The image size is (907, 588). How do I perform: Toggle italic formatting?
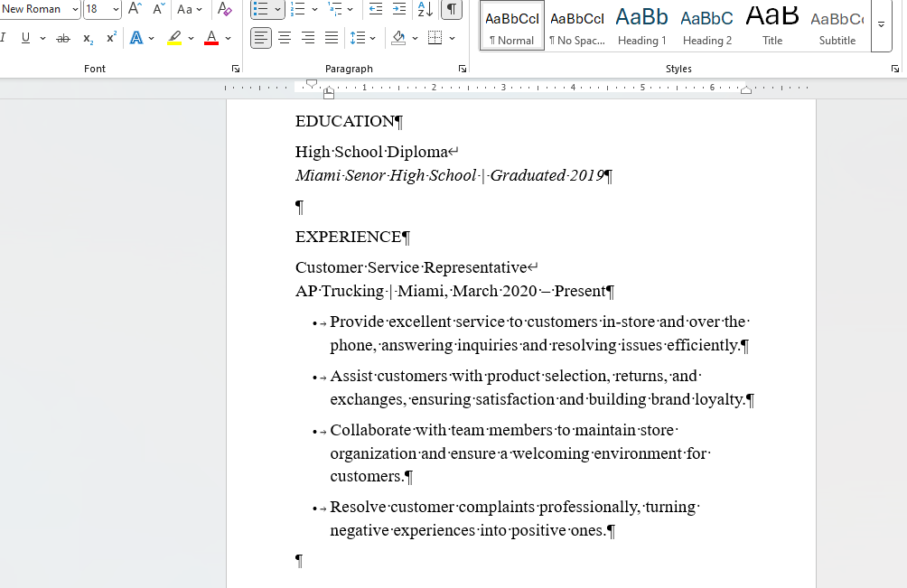[4, 38]
